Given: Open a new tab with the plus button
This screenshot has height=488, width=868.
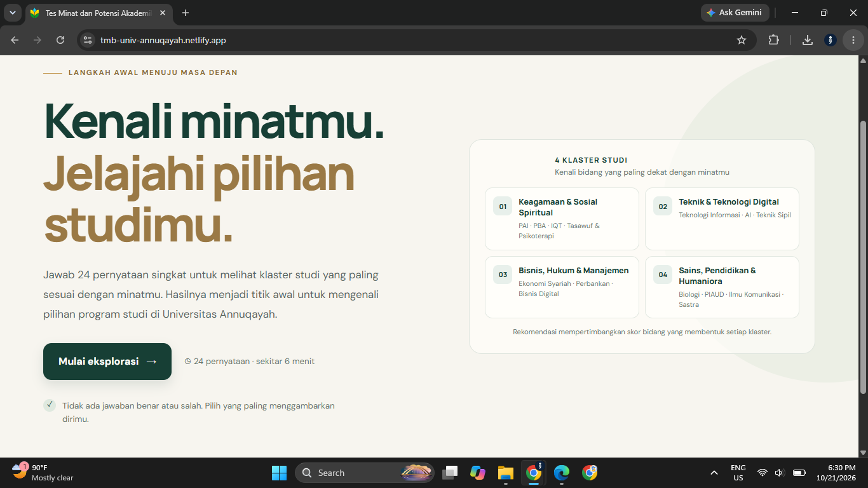Looking at the screenshot, I should [186, 13].
